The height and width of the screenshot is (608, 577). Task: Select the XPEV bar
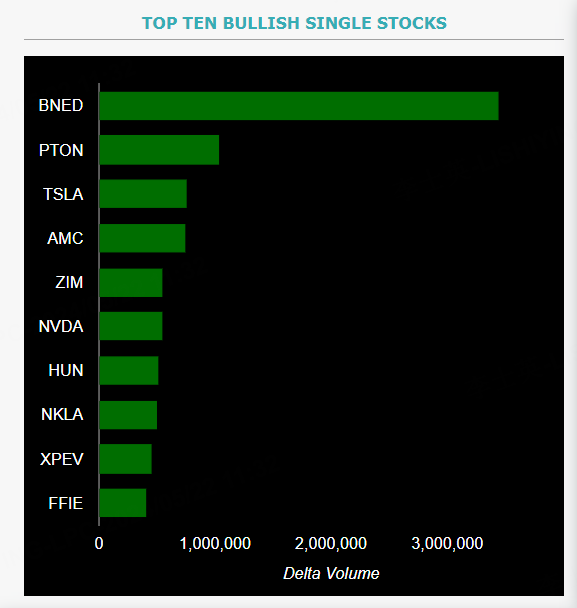[x=126, y=459]
